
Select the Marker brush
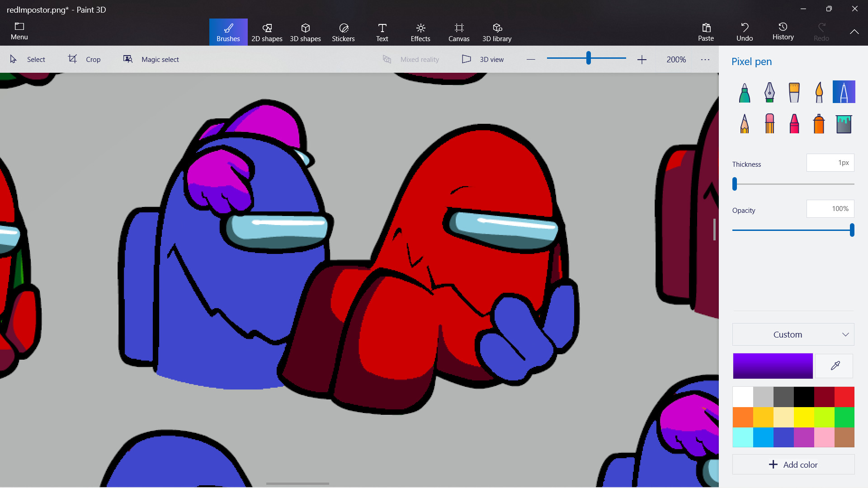[744, 92]
